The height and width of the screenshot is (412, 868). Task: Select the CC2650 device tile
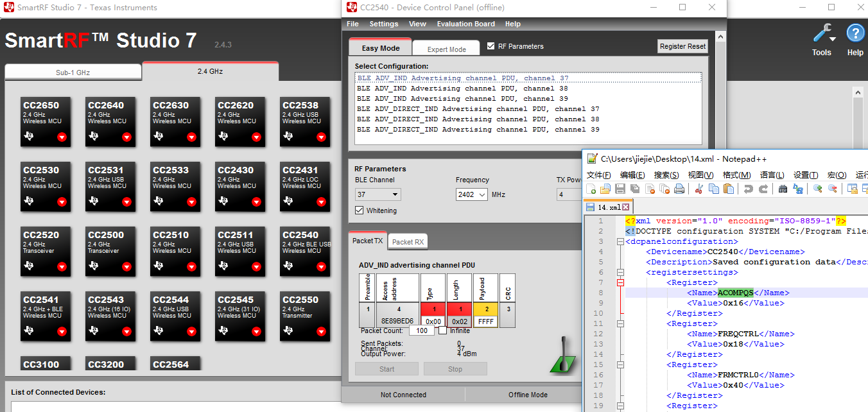(x=46, y=121)
